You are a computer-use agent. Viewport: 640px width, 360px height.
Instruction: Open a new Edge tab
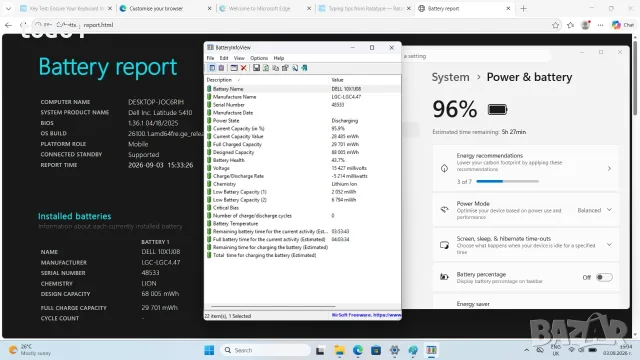pos(524,9)
